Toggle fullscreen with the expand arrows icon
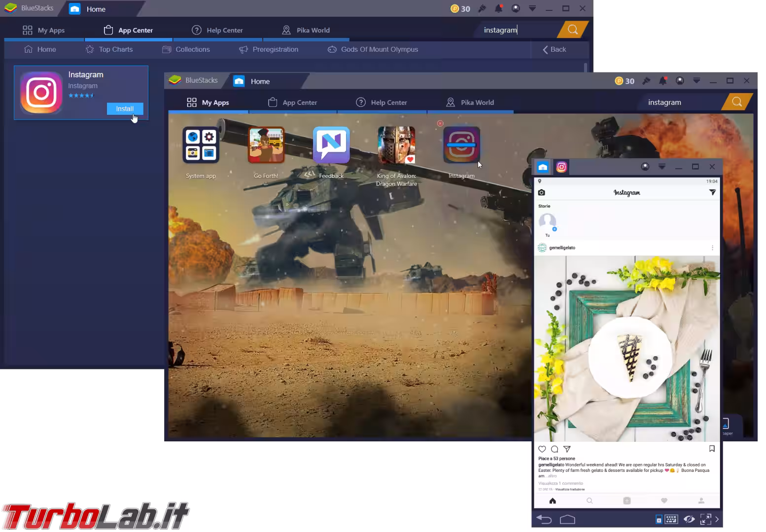This screenshot has width=766, height=532. pos(705,519)
